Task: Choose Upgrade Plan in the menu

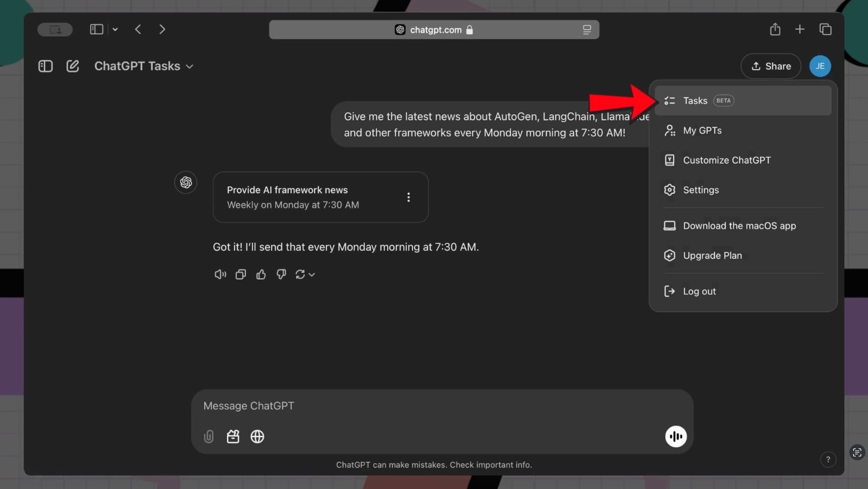Action: (x=743, y=255)
